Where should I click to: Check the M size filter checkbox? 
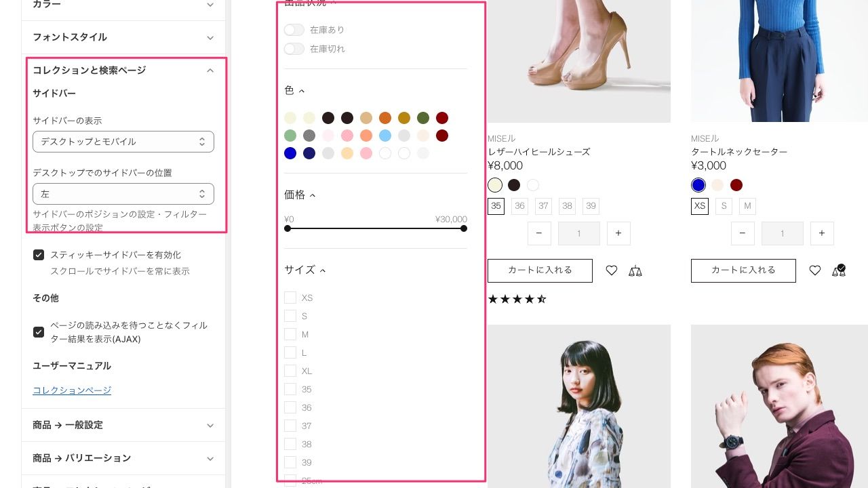pos(290,334)
